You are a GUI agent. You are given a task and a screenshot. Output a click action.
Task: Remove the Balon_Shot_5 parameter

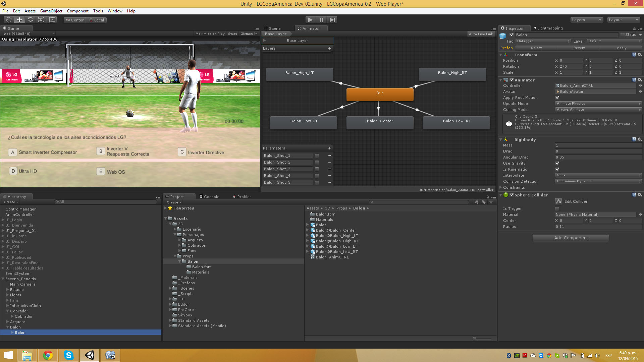[330, 182]
